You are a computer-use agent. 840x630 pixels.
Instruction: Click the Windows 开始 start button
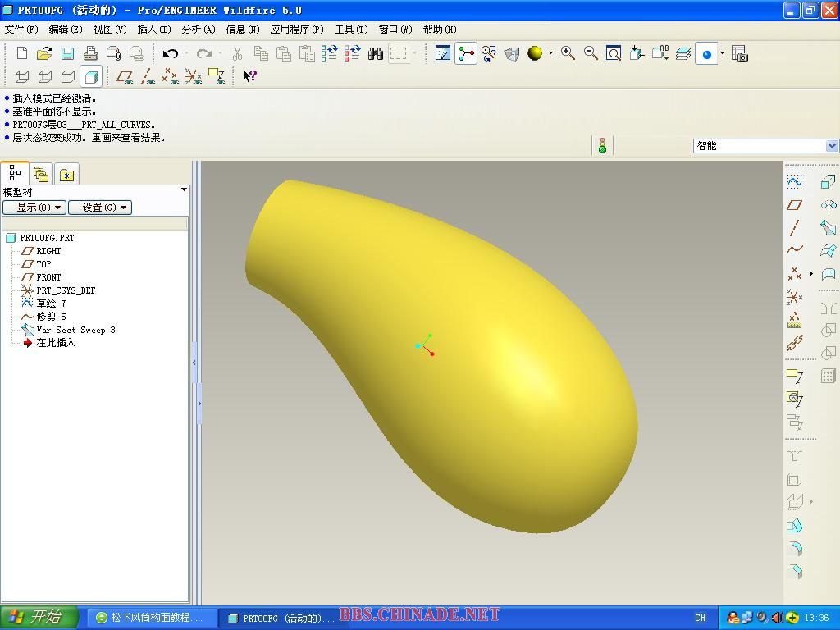[x=39, y=617]
